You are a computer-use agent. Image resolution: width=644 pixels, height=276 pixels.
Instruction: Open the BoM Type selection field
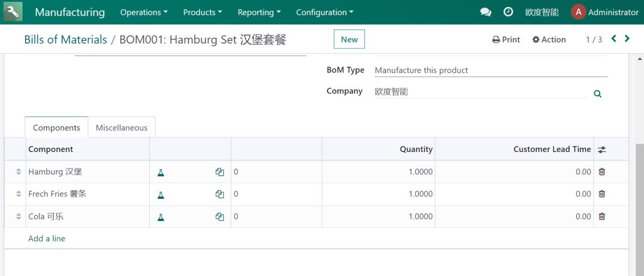pyautogui.click(x=491, y=70)
